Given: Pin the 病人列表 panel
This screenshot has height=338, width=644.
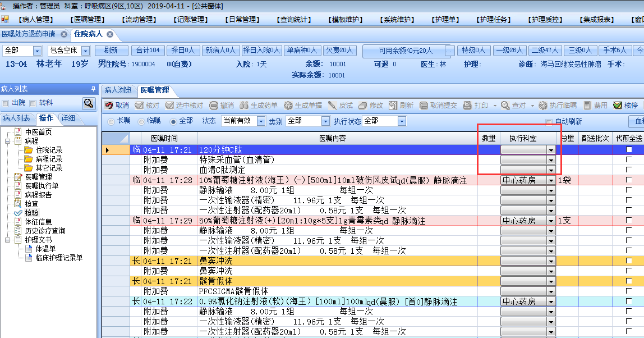Looking at the screenshot, I should [93, 89].
